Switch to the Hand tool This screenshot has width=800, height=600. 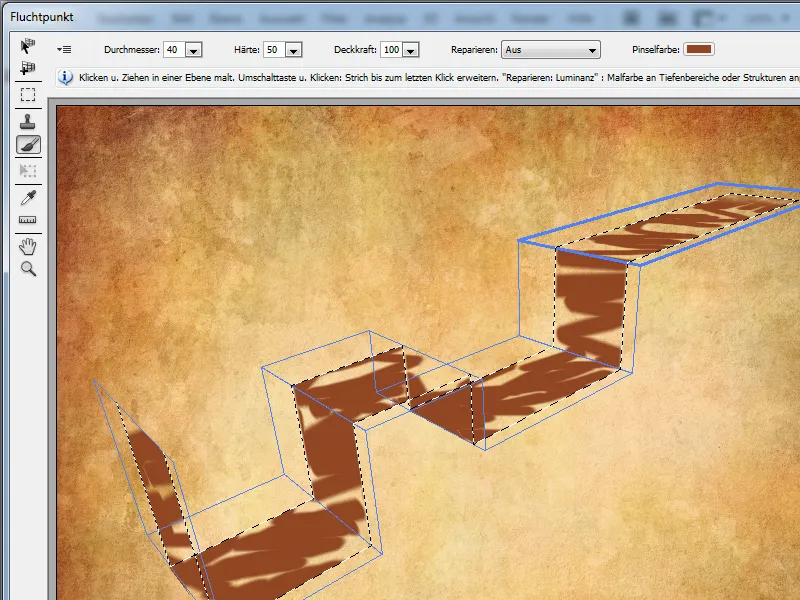click(28, 246)
